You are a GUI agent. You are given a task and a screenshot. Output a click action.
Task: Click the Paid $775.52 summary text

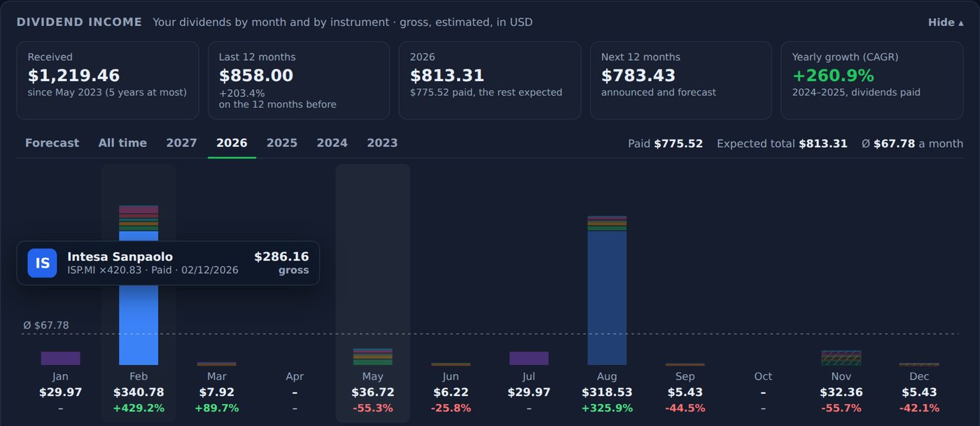[x=665, y=144]
